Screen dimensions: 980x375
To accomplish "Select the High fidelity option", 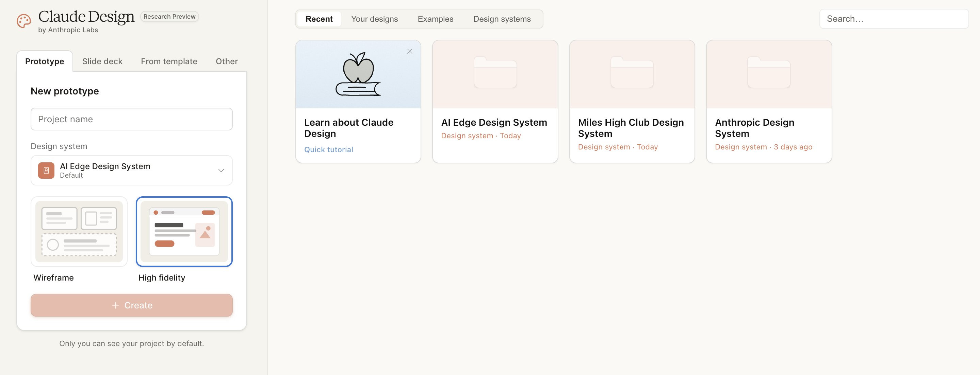I will (x=184, y=232).
